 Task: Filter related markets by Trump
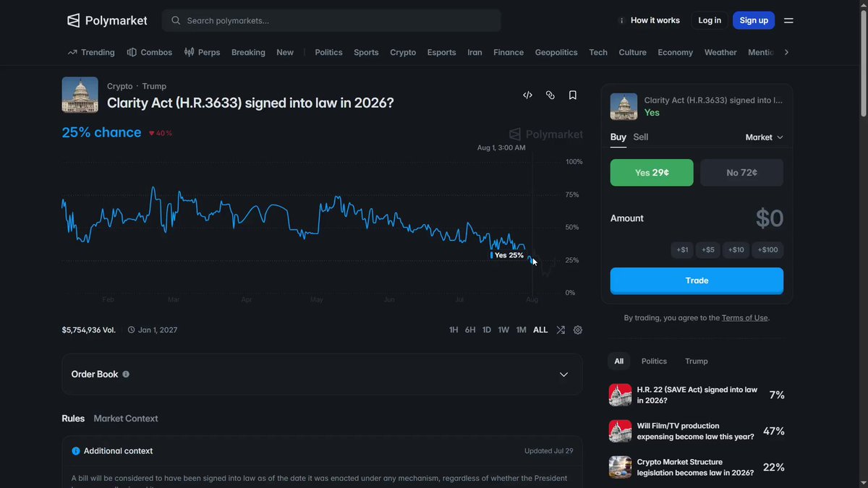(697, 361)
